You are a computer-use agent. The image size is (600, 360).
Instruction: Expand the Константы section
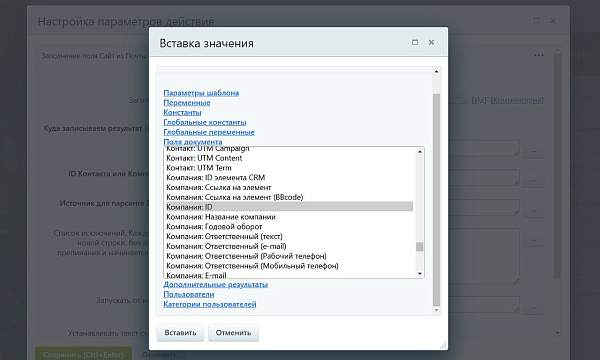point(182,112)
